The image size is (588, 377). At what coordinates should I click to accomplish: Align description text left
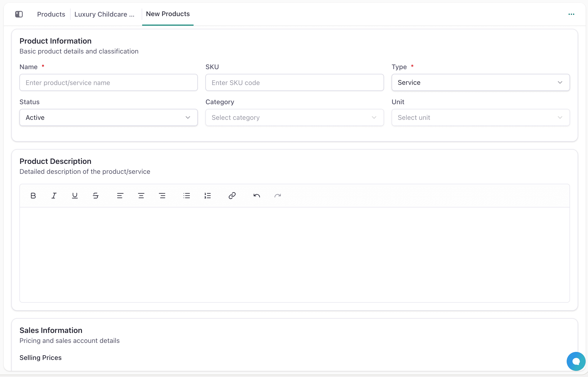pos(120,196)
